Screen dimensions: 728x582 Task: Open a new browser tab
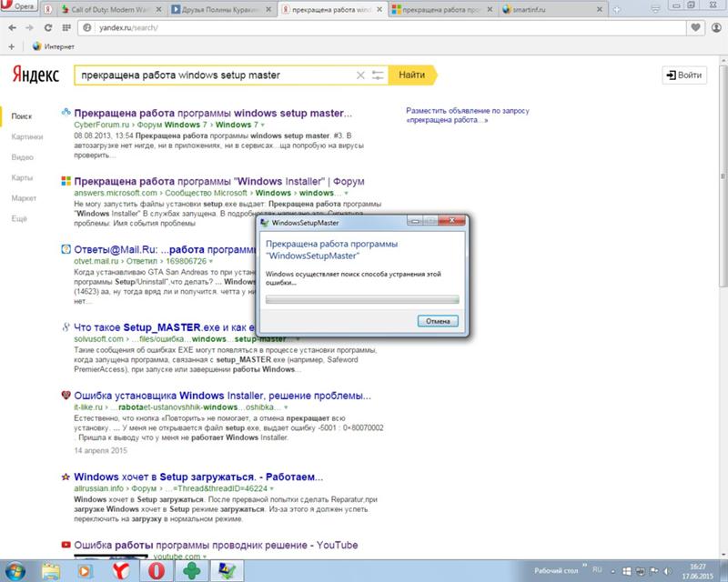click(617, 10)
